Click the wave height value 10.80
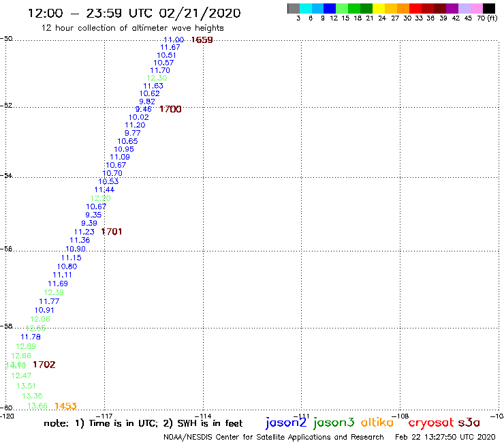Screen dimensions: 504x443 [67, 266]
